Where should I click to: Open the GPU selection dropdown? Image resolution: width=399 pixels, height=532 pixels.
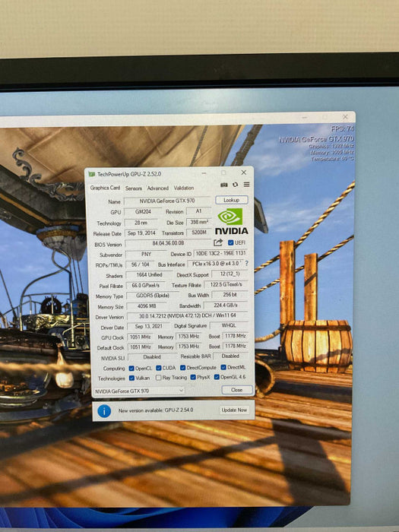click(139, 391)
